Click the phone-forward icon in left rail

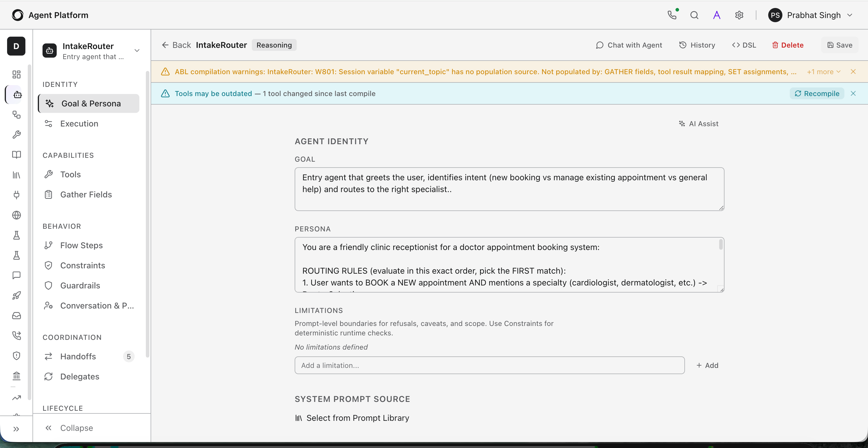tap(16, 335)
